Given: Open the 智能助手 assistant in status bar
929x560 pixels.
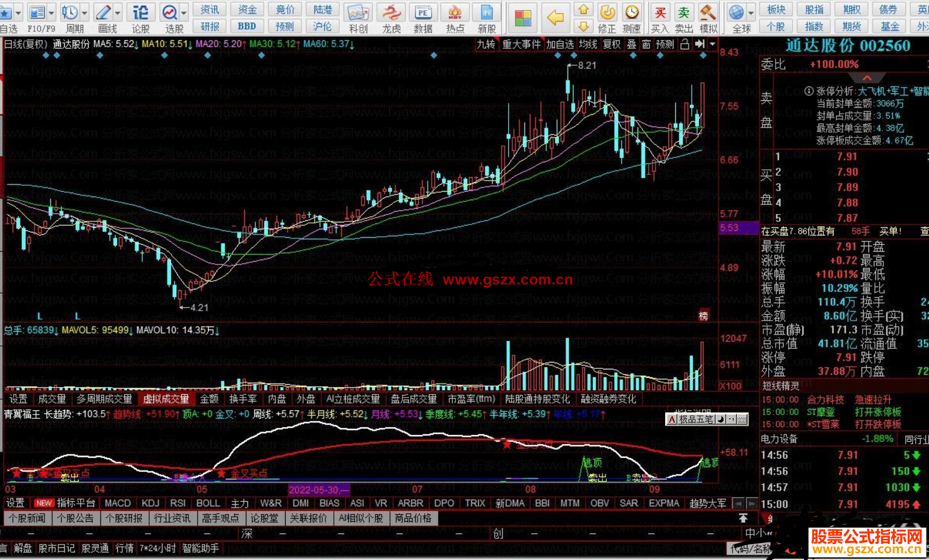Looking at the screenshot, I should tap(200, 548).
